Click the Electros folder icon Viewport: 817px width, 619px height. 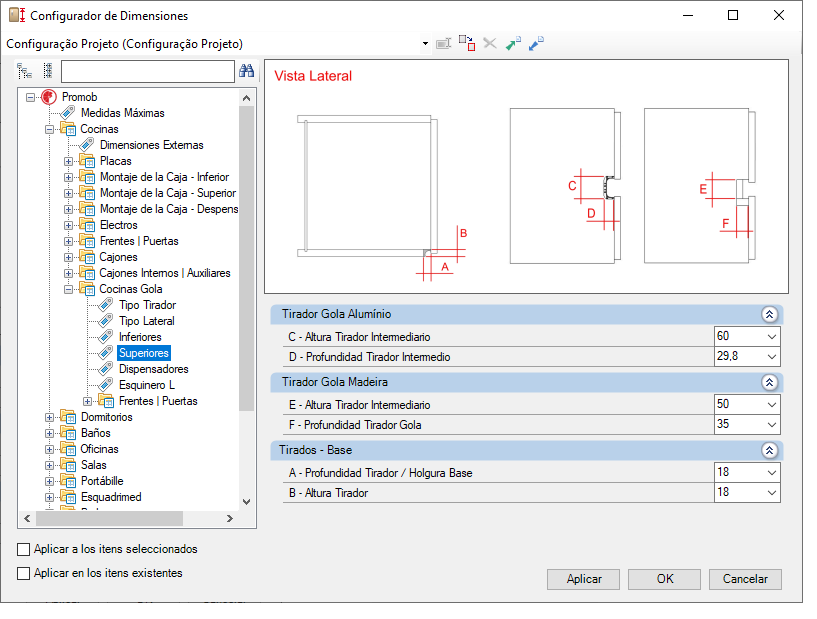tap(87, 225)
